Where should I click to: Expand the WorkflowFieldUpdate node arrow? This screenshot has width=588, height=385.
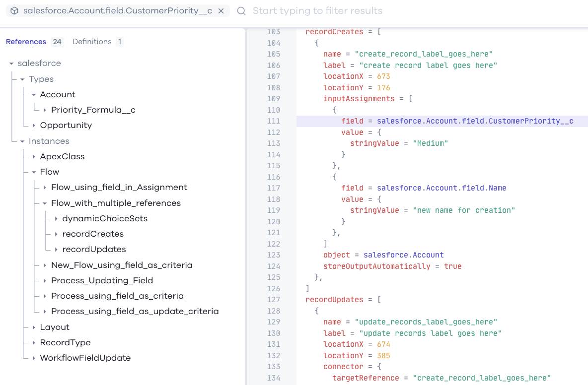[34, 358]
